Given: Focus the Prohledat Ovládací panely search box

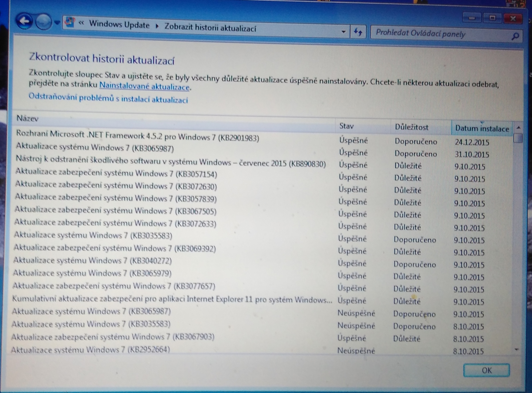Looking at the screenshot, I should point(446,34).
